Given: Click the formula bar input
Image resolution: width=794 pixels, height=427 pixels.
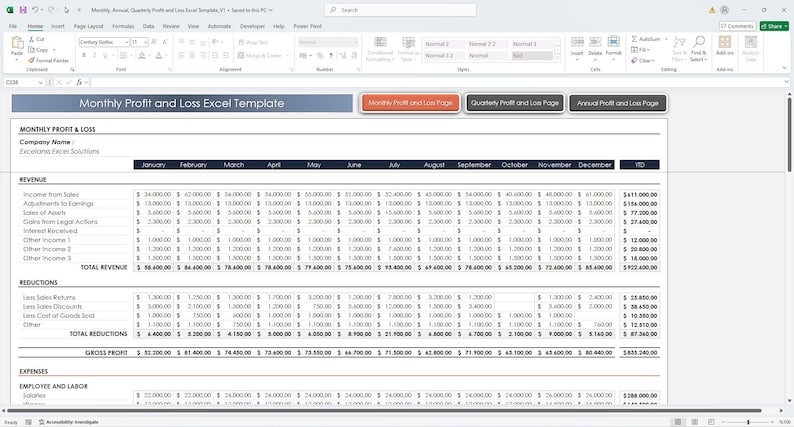Looking at the screenshot, I should point(436,82).
